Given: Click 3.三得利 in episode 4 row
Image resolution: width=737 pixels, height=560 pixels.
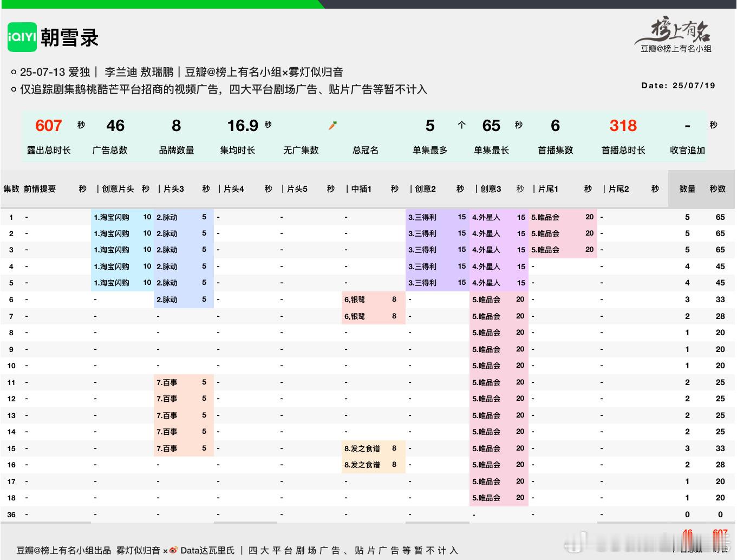Looking at the screenshot, I should pyautogui.click(x=422, y=266).
